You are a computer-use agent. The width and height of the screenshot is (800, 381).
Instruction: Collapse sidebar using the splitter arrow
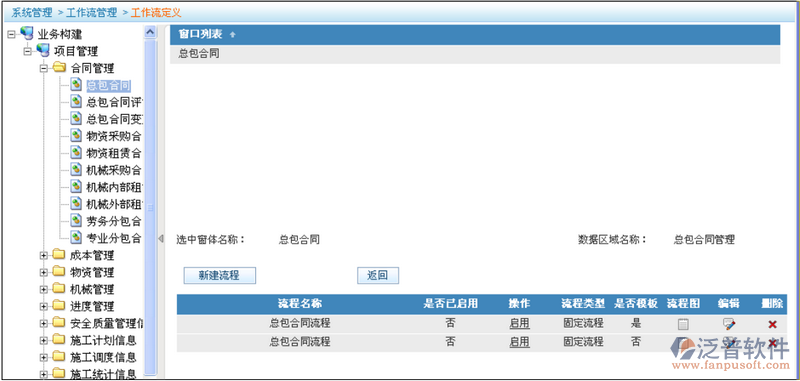click(161, 238)
